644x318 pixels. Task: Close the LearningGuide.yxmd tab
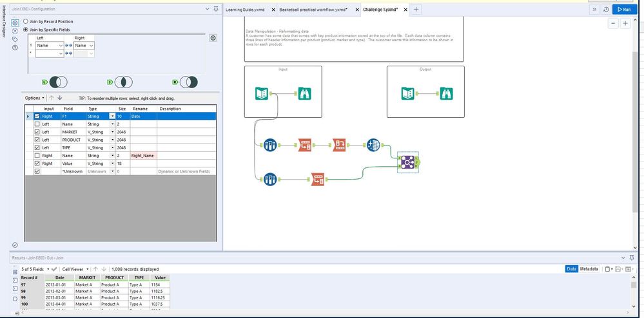[x=273, y=10]
